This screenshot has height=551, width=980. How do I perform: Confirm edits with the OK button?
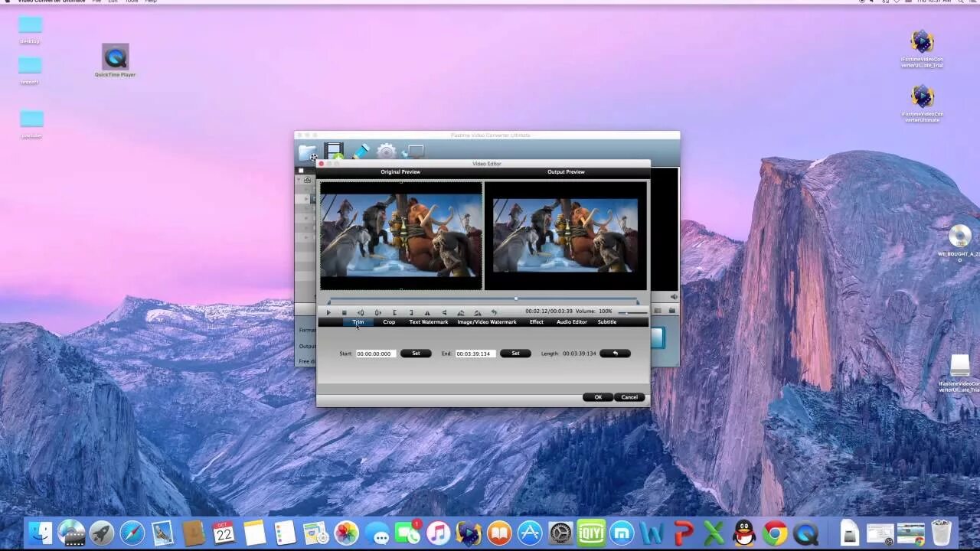coord(598,397)
